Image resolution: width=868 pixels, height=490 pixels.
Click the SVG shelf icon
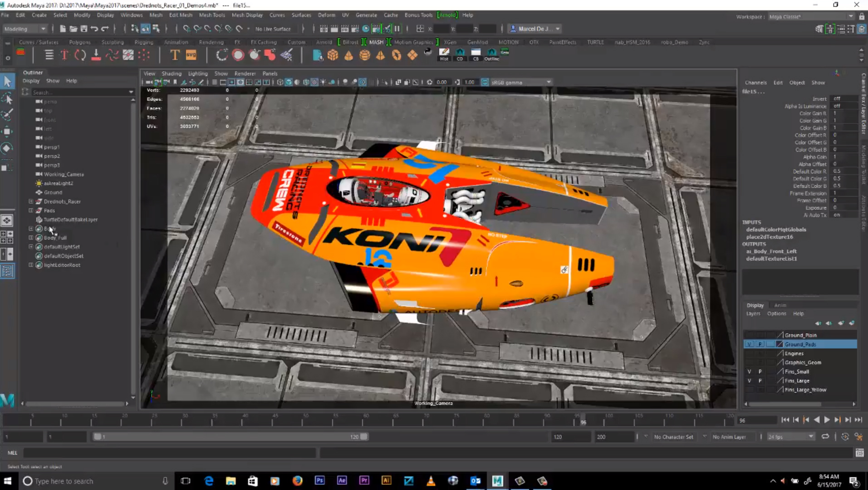pos(191,55)
